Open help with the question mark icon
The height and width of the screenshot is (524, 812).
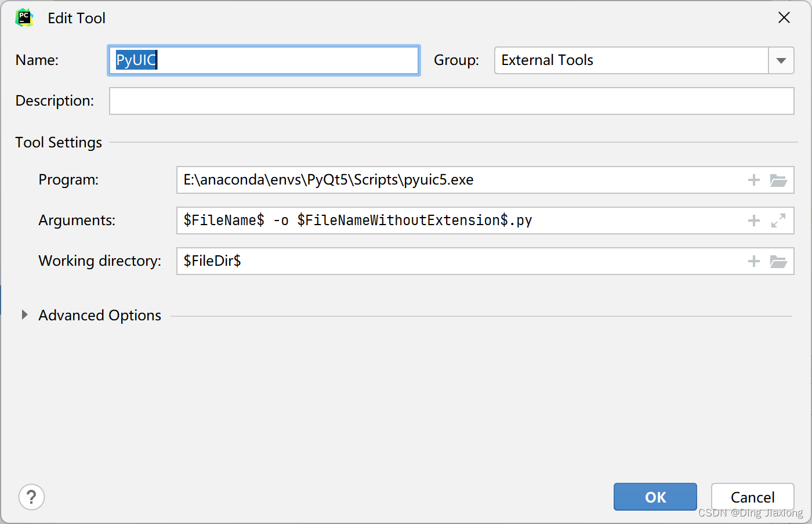point(32,497)
